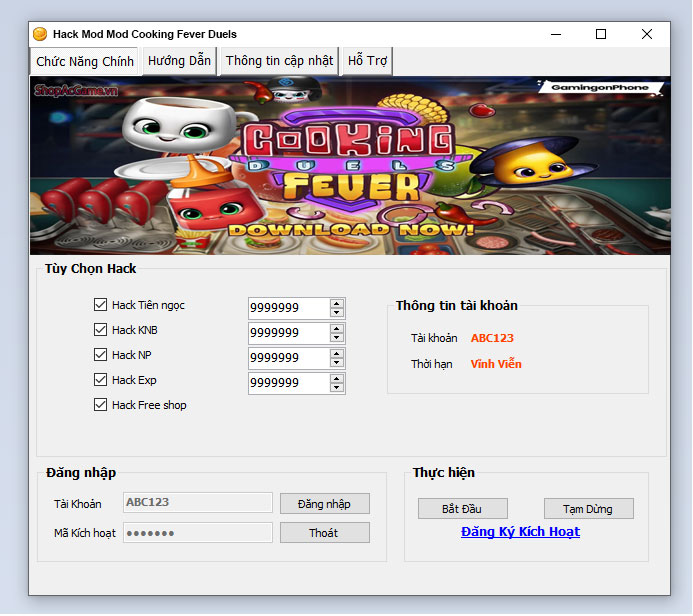Close the Hack Mod window
This screenshot has width=693, height=616.
point(647,34)
